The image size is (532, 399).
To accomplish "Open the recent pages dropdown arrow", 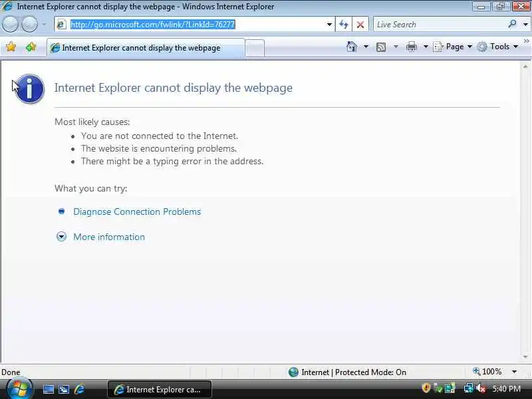I will [x=44, y=25].
